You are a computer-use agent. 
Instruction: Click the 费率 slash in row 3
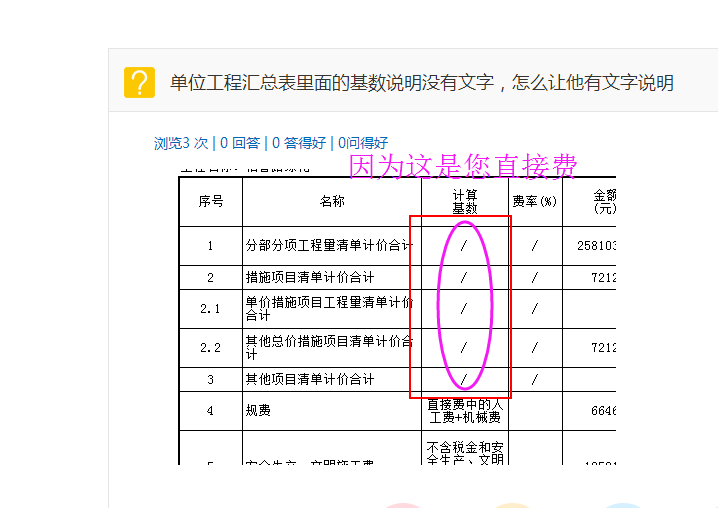coord(534,379)
